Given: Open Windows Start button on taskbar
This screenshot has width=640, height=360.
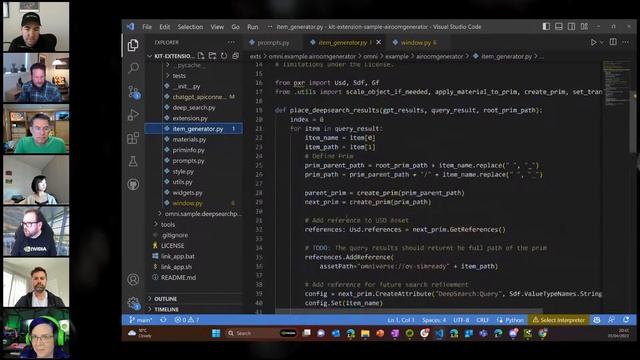Looking at the screenshot, I should [216, 333].
